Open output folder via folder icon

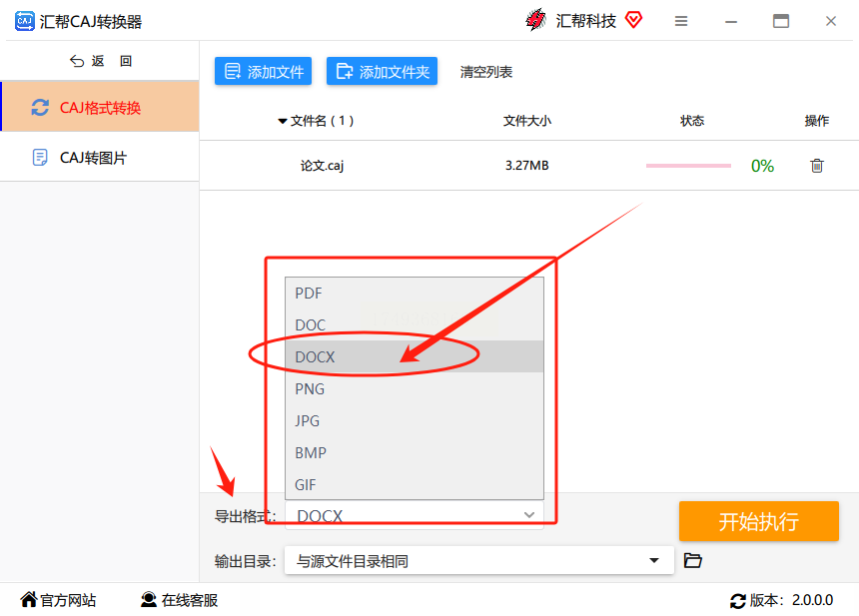[x=693, y=560]
